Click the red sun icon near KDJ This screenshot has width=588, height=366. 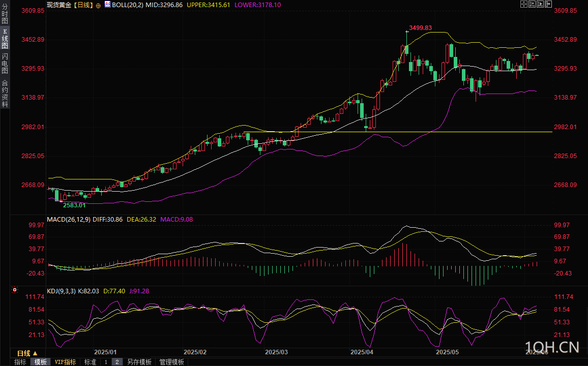pyautogui.click(x=14, y=291)
